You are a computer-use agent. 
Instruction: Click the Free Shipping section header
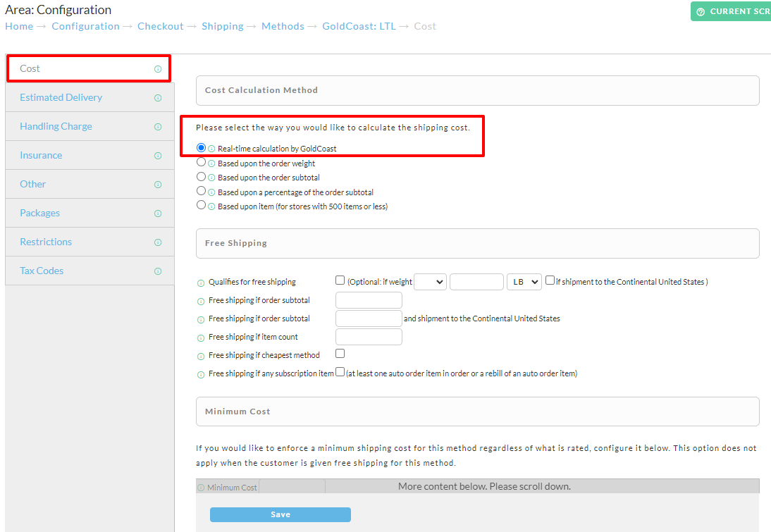click(x=477, y=243)
